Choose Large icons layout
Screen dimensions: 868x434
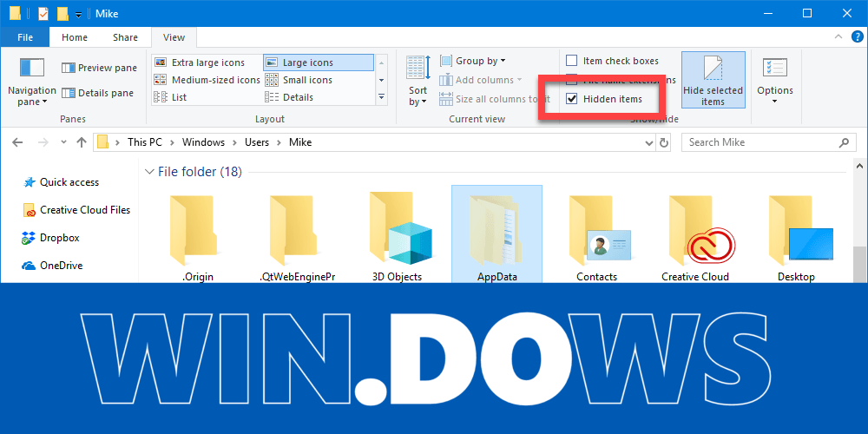tap(319, 62)
